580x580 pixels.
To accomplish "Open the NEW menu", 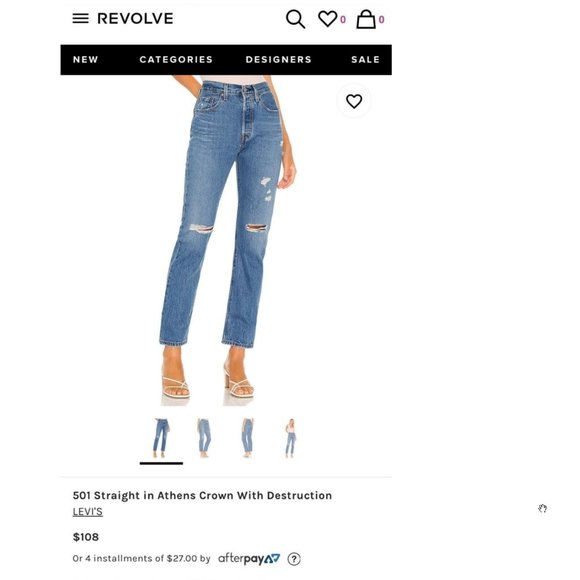I will pos(85,60).
